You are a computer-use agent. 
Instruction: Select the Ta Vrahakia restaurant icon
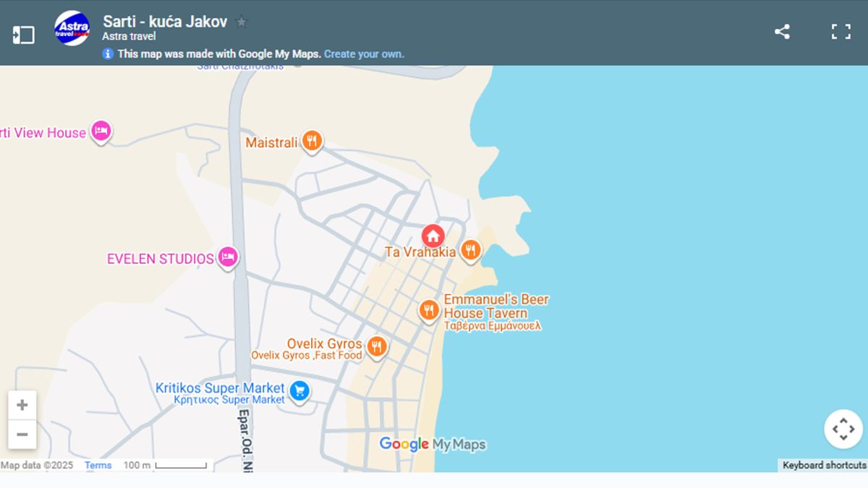(471, 250)
